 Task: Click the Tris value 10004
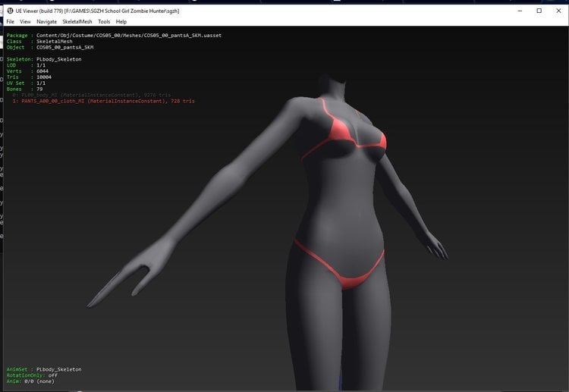click(44, 77)
